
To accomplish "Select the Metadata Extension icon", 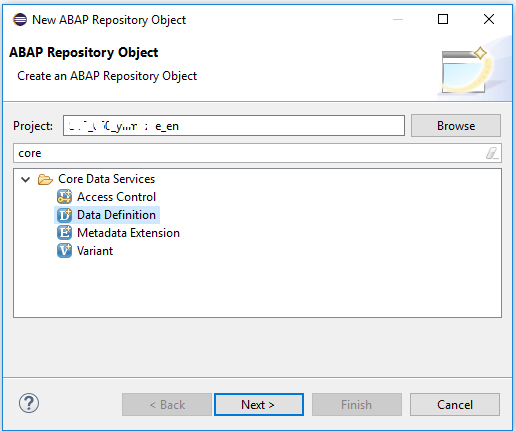I will click(64, 233).
